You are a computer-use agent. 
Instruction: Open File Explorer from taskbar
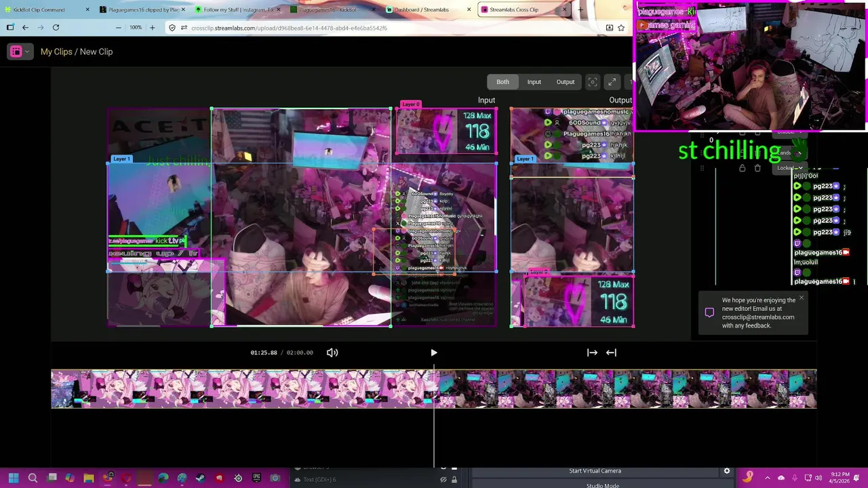tap(88, 479)
